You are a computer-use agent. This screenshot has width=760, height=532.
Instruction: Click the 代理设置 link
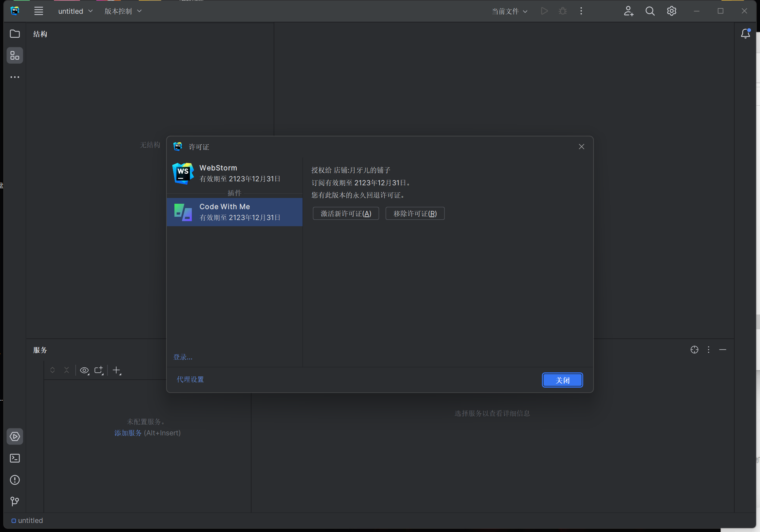(190, 379)
